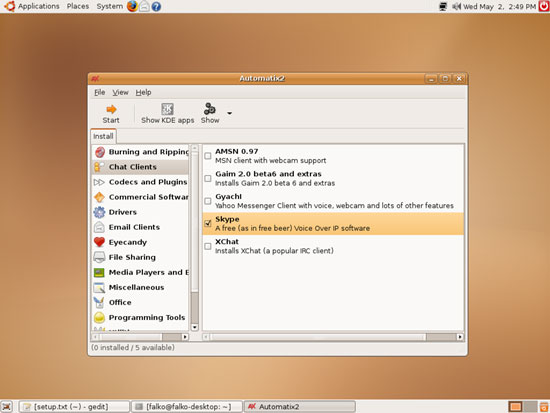Click the Programming Tools category icon
The image size is (550, 413).
point(99,318)
